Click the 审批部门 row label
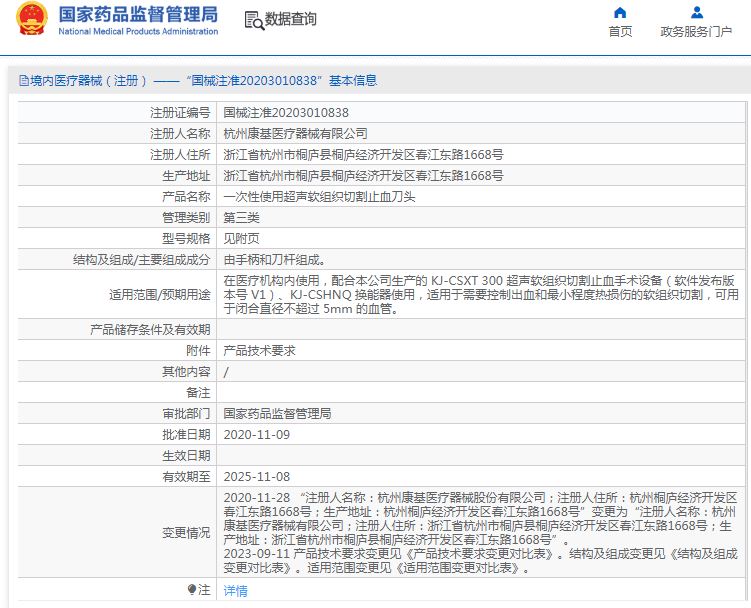 pos(186,413)
